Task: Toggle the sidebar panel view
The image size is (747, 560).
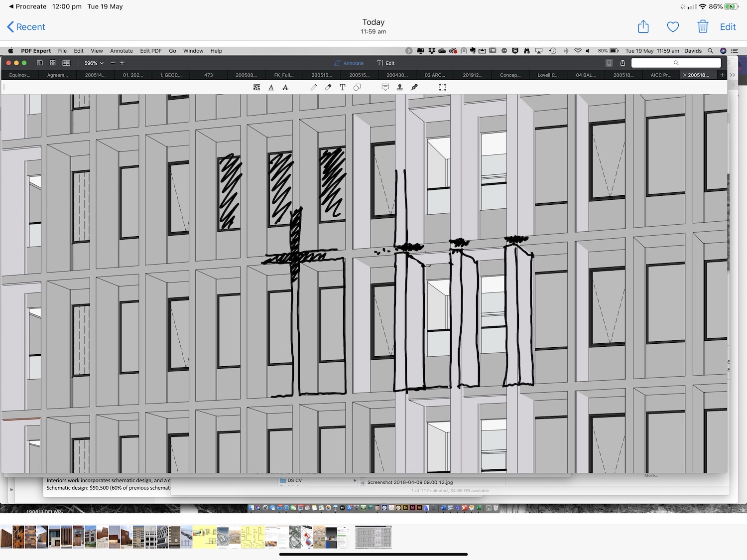Action: pos(40,63)
